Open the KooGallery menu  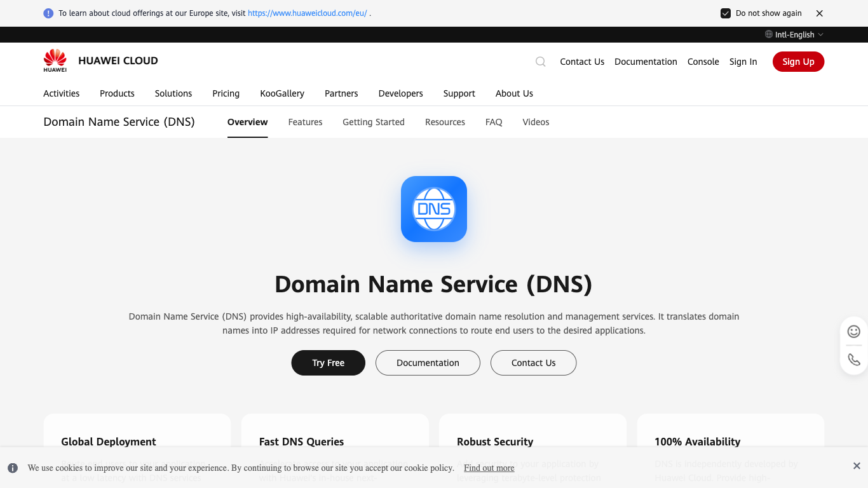(282, 93)
